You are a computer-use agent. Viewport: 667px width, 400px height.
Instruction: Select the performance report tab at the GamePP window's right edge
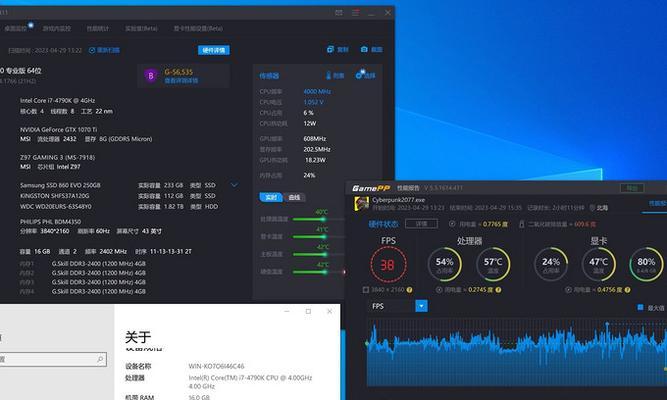[657, 204]
